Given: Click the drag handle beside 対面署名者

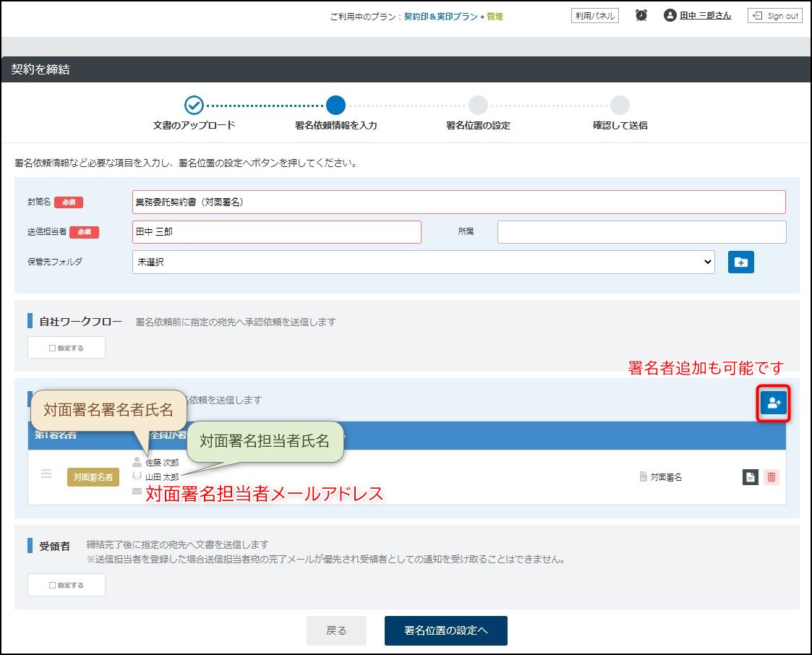Looking at the screenshot, I should tap(46, 474).
